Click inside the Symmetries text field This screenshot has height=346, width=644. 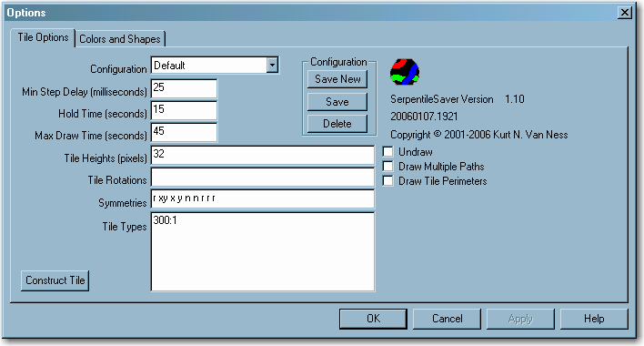pyautogui.click(x=263, y=199)
